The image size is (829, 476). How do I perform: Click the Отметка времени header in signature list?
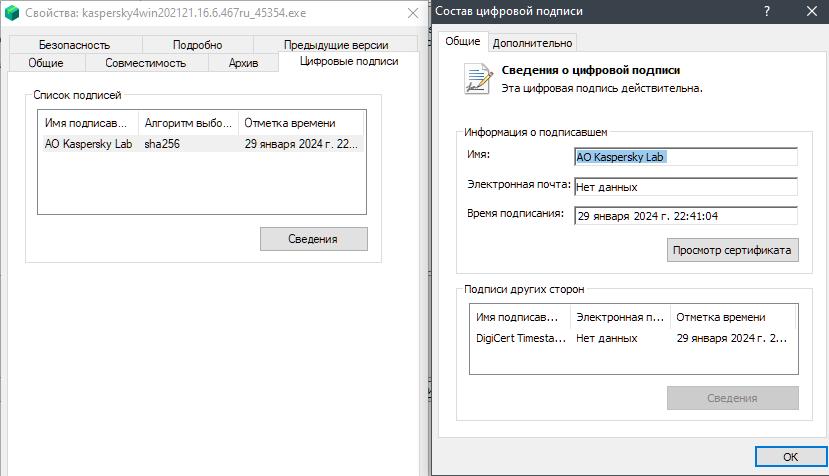pos(298,123)
